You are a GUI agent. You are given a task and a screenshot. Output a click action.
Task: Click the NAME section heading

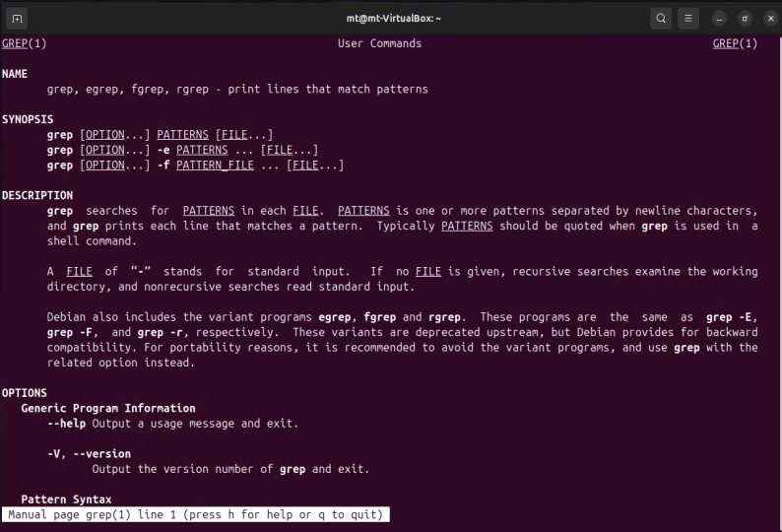point(15,74)
